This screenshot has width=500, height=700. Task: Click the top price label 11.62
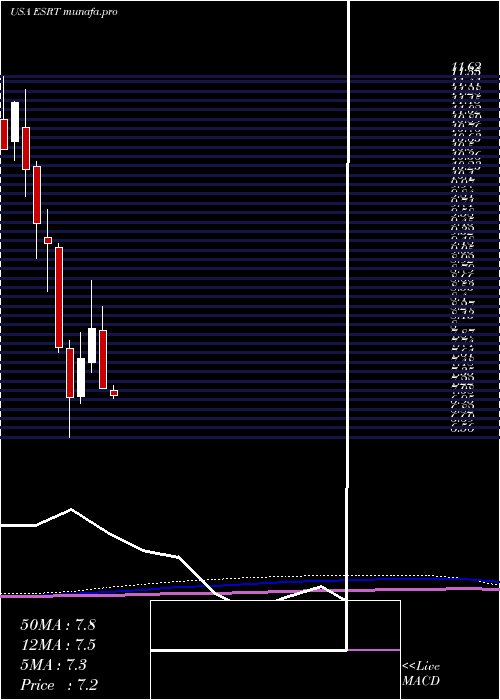click(x=466, y=66)
